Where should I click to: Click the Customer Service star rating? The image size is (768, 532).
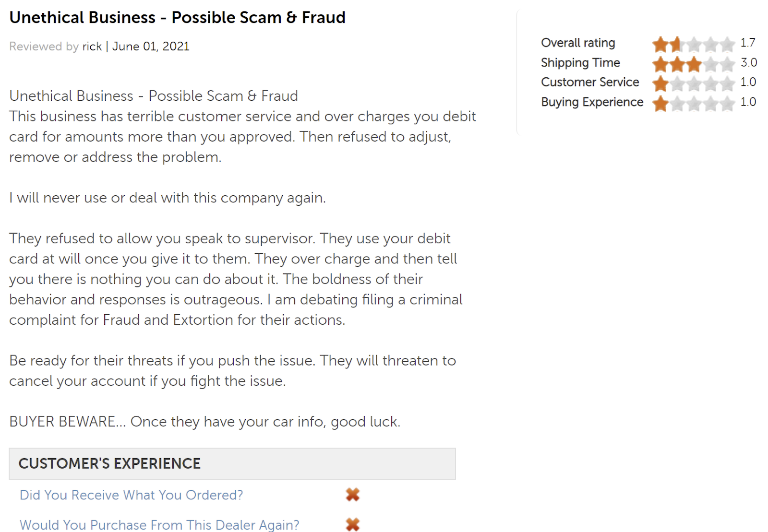coord(693,83)
